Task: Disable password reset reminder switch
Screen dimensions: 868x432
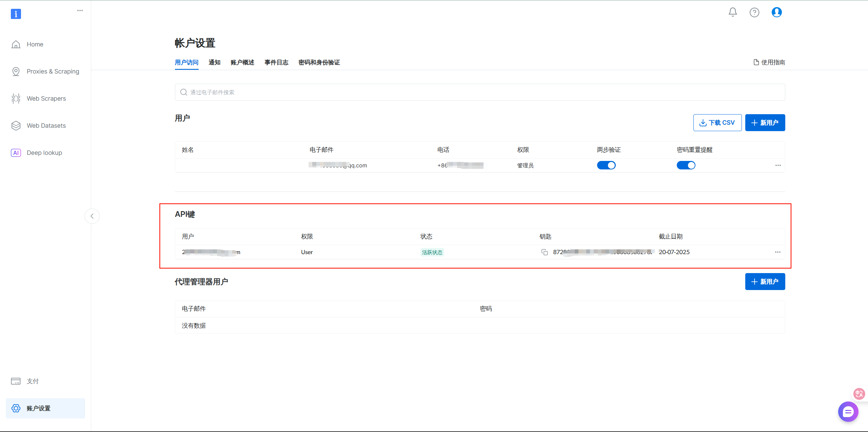Action: coord(686,165)
